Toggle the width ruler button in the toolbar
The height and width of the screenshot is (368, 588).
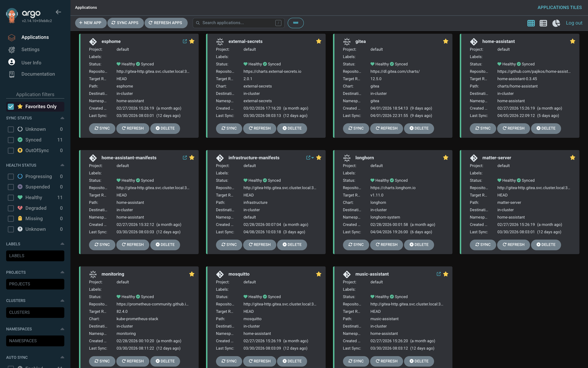click(295, 23)
